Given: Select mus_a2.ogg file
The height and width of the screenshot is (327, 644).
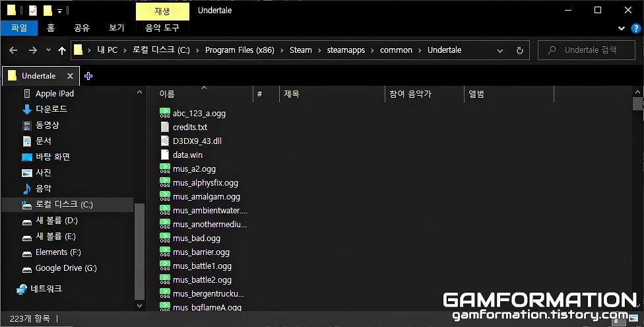Looking at the screenshot, I should 194,169.
